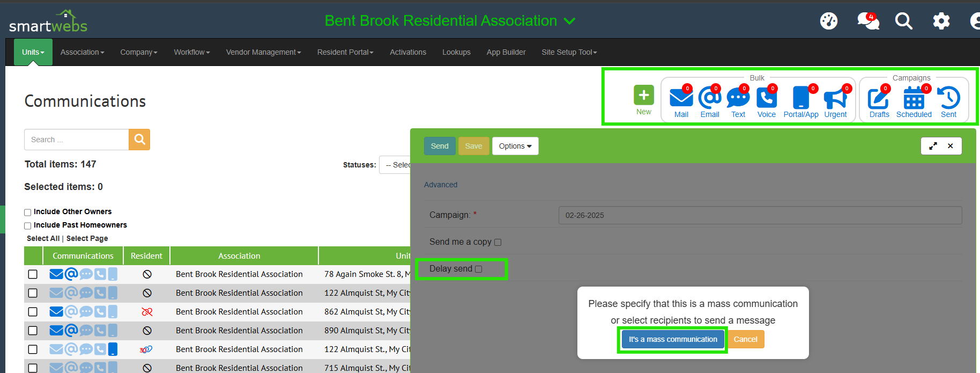Click the green New communication plus icon
Image resolution: width=980 pixels, height=373 pixels.
pyautogui.click(x=643, y=96)
